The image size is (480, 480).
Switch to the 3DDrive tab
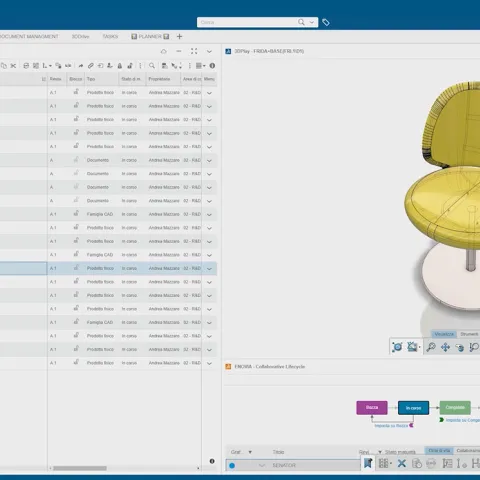[80, 36]
